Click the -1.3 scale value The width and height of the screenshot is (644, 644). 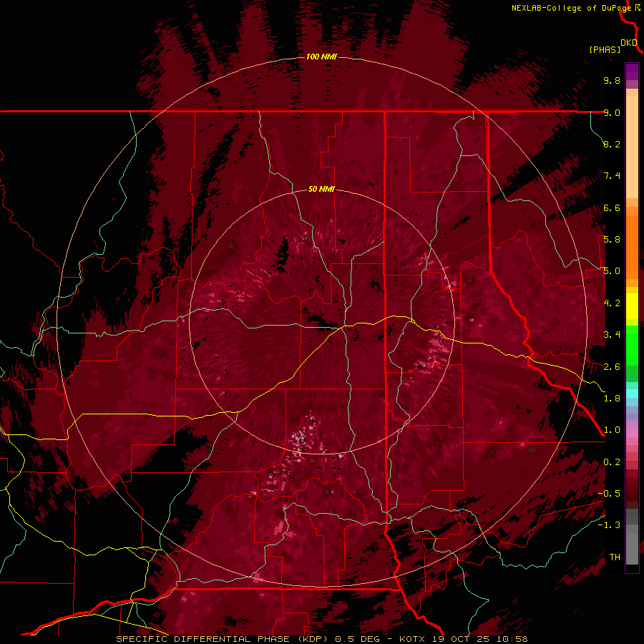[x=609, y=525]
